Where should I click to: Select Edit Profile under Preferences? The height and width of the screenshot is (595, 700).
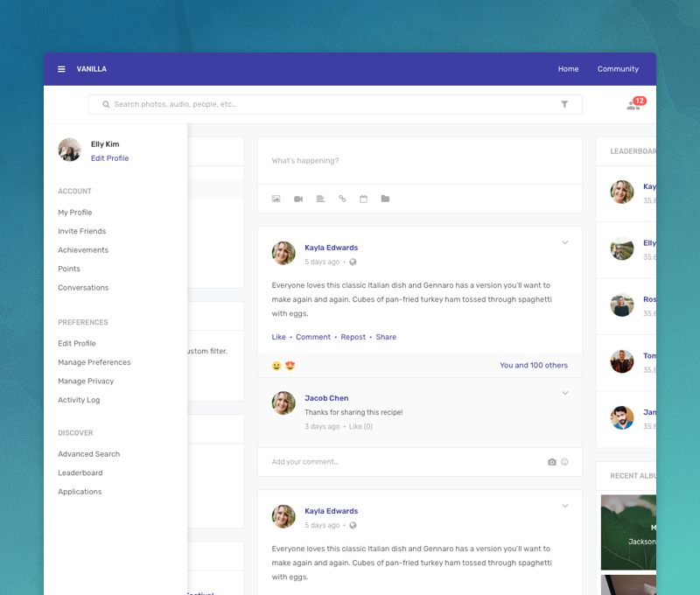tap(77, 343)
